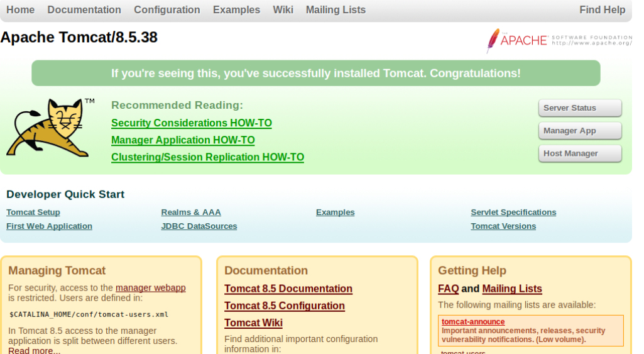Open Realms & AAA link
Image resolution: width=644 pixels, height=354 pixels.
191,212
